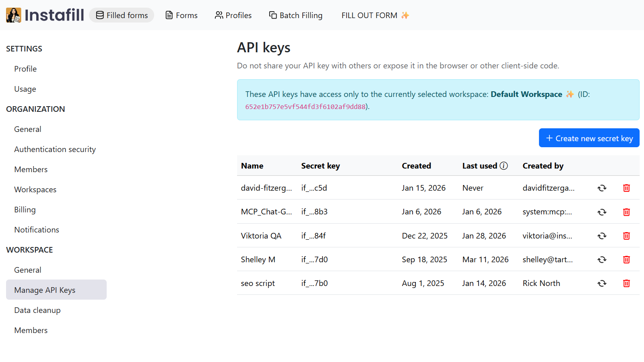This screenshot has width=644, height=362.
Task: Open the Notifications settings
Action: pyautogui.click(x=36, y=229)
